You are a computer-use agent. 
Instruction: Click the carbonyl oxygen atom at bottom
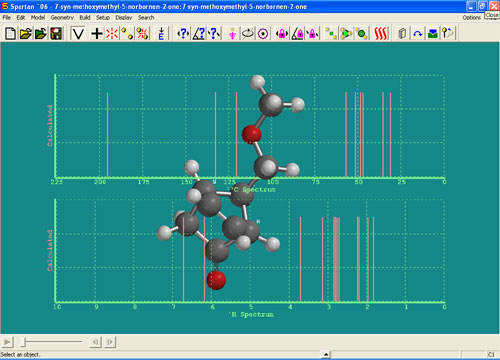(216, 280)
